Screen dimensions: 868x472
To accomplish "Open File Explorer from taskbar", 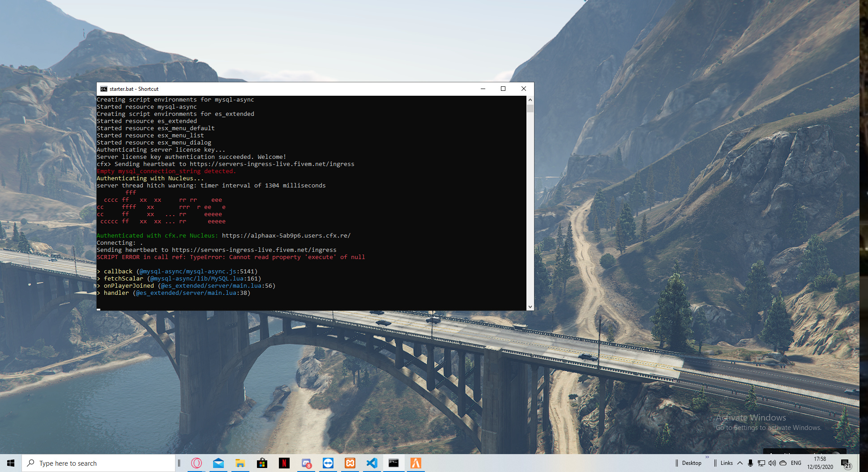I will pyautogui.click(x=240, y=463).
